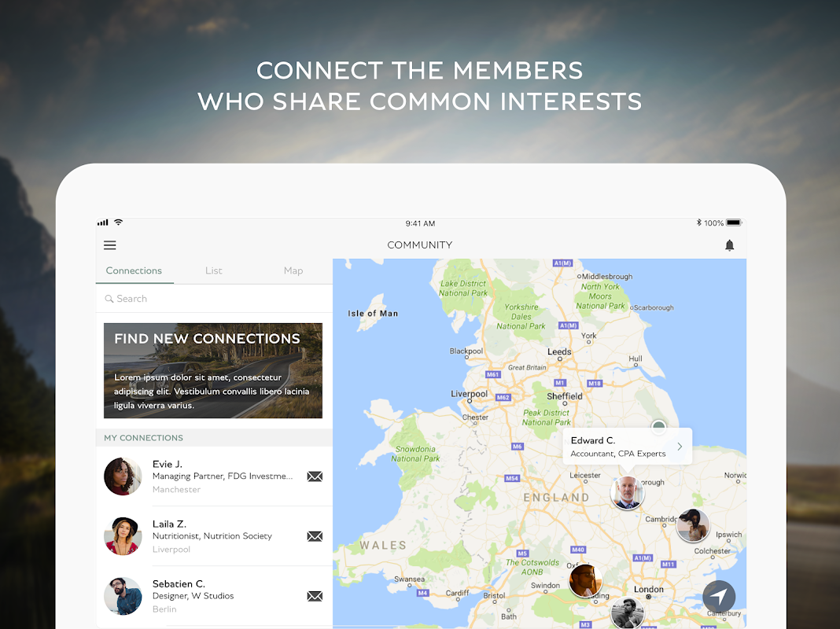Expand Edward C. profile chevron
The height and width of the screenshot is (629, 840).
point(680,447)
